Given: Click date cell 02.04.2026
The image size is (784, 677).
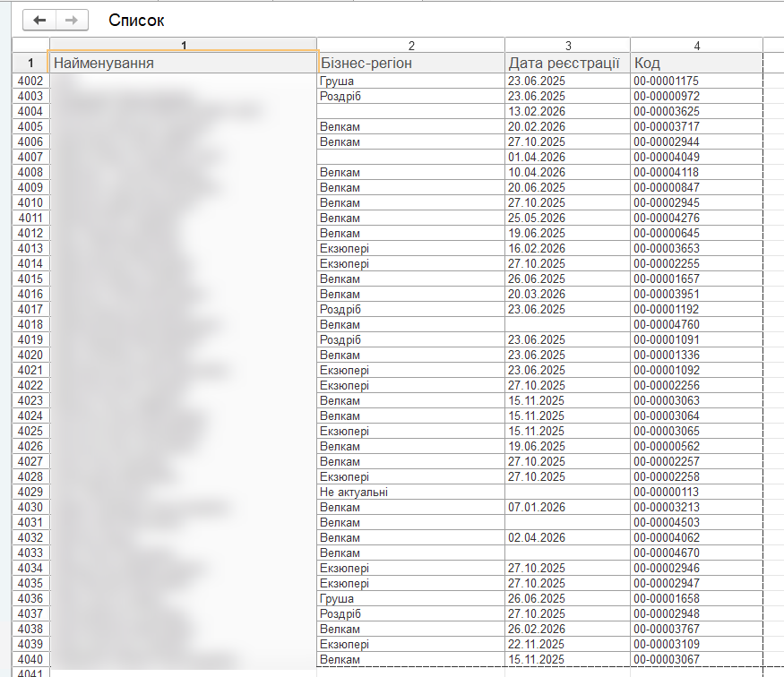Looking at the screenshot, I should point(567,538).
